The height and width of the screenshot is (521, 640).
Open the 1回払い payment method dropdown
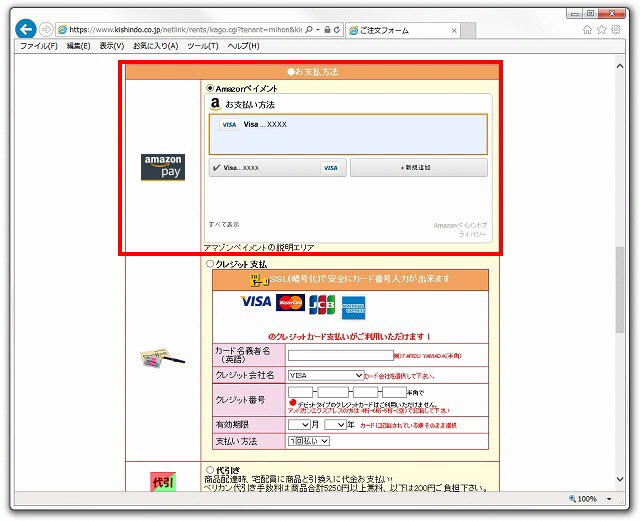(x=309, y=441)
